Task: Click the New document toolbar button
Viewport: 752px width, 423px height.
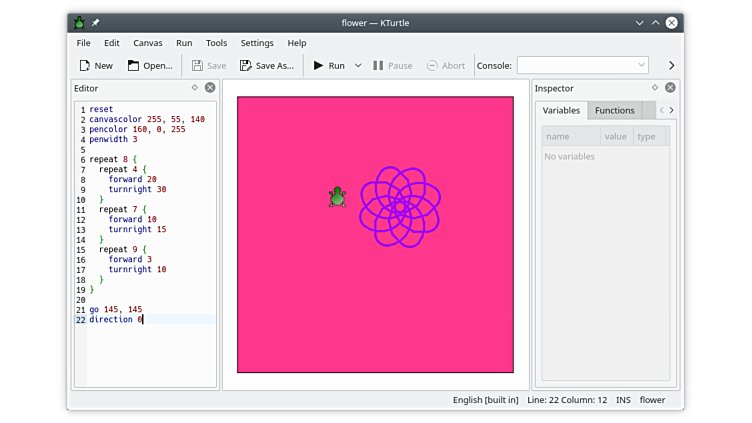Action: [x=96, y=65]
